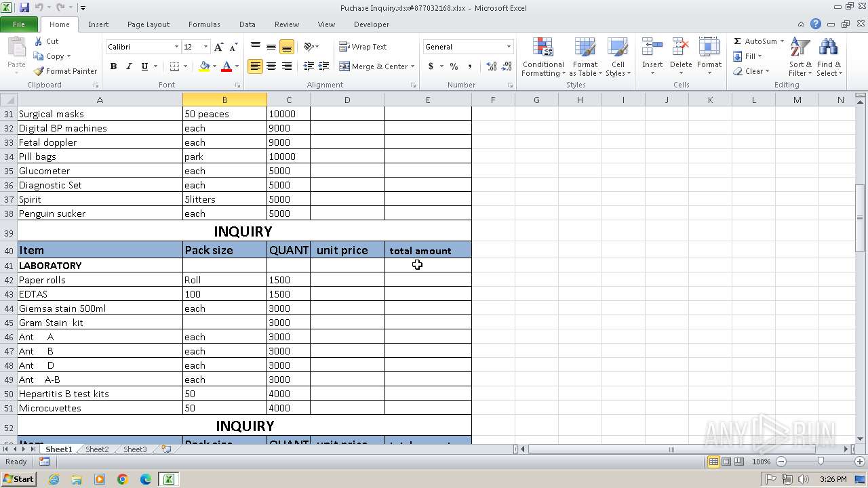Click the Format Painter brush
Image resolution: width=868 pixels, height=488 pixels.
coord(39,71)
